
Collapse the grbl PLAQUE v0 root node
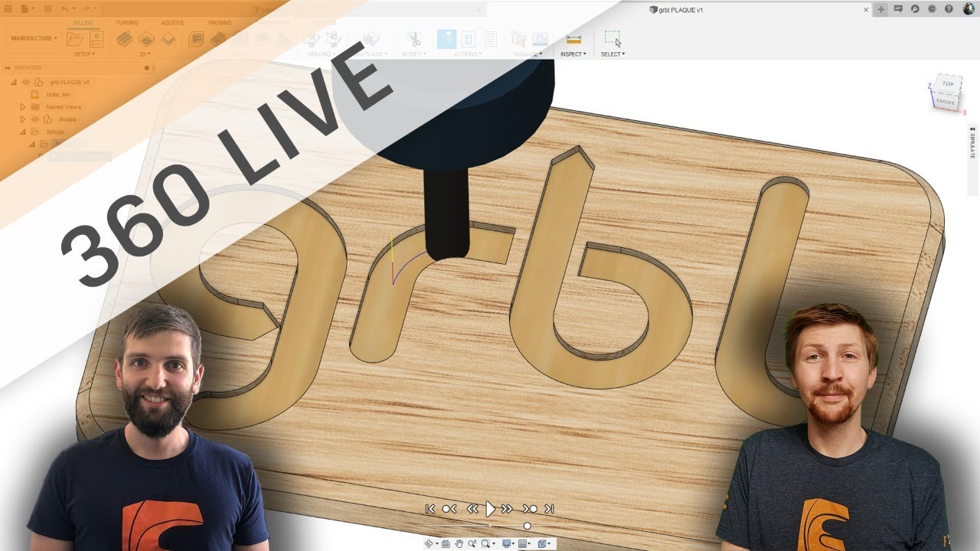(x=14, y=82)
